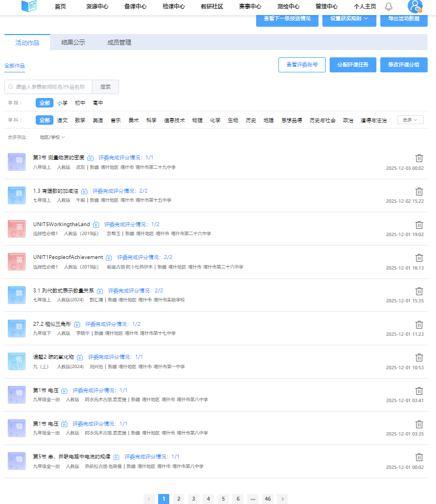Play video icon beside 第3节 测量物质的密度
The height and width of the screenshot is (504, 436).
[91, 158]
